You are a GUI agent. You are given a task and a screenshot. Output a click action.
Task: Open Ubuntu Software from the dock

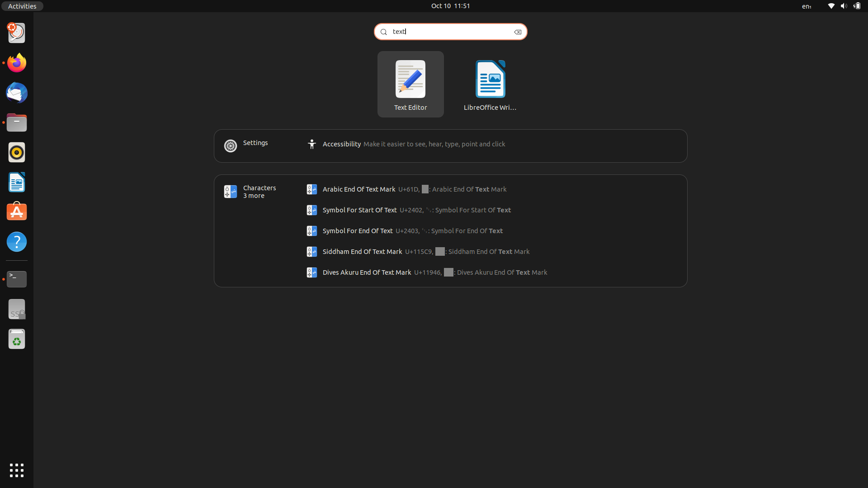point(17,212)
